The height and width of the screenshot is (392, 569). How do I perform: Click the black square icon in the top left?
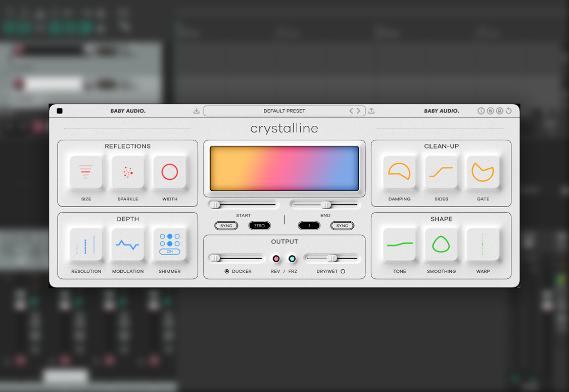60,111
